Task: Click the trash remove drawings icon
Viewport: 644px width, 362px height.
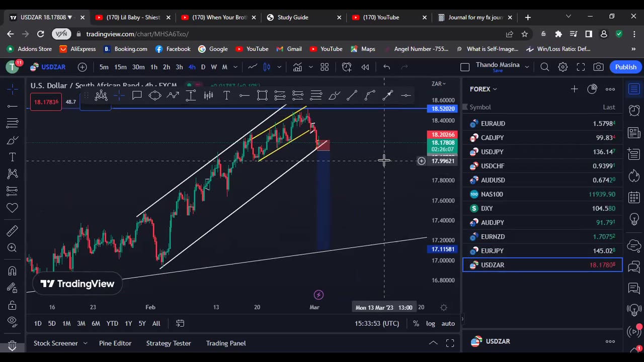Action: pos(13,346)
